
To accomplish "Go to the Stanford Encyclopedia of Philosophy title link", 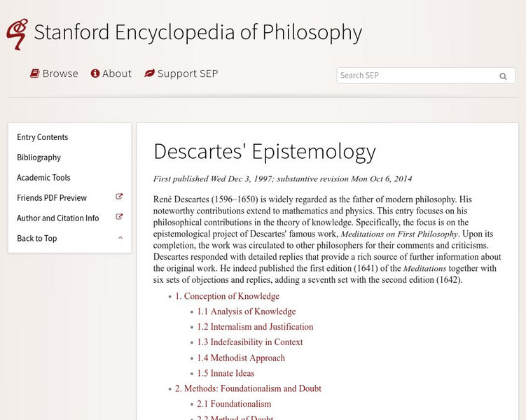I will click(x=198, y=32).
